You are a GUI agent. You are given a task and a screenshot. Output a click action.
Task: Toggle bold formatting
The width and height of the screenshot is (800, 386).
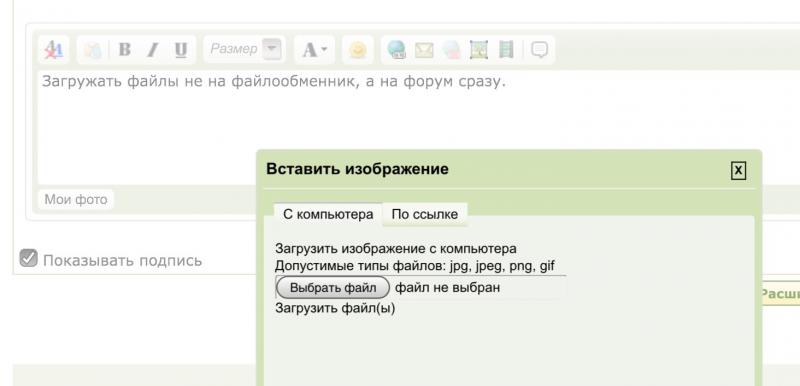pos(124,50)
